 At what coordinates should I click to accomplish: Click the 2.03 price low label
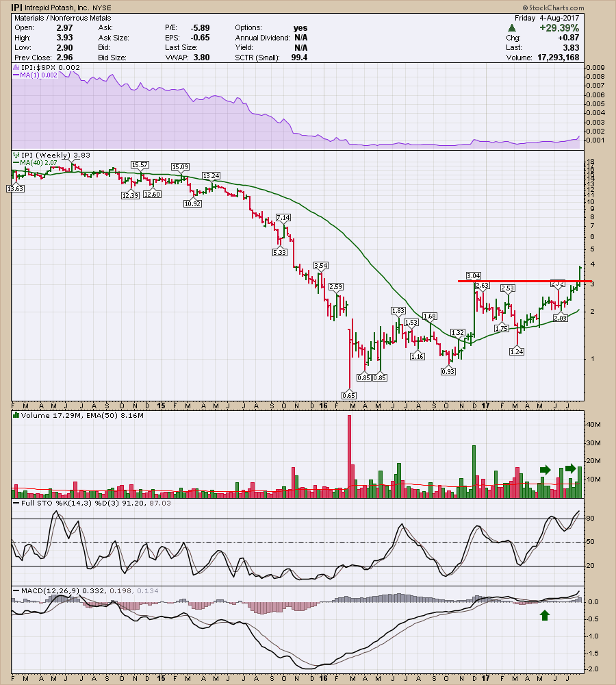point(560,318)
